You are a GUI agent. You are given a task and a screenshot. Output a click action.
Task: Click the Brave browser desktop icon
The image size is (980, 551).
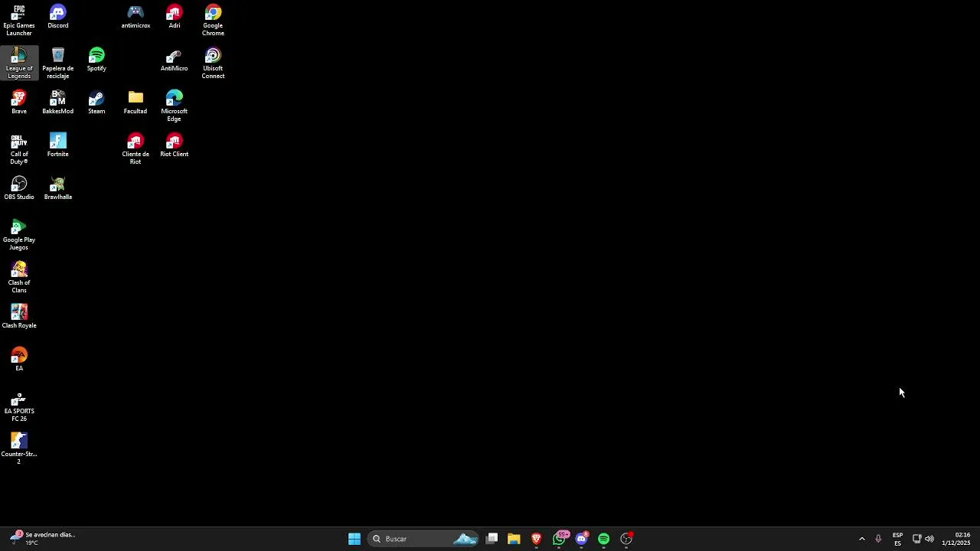coord(19,103)
